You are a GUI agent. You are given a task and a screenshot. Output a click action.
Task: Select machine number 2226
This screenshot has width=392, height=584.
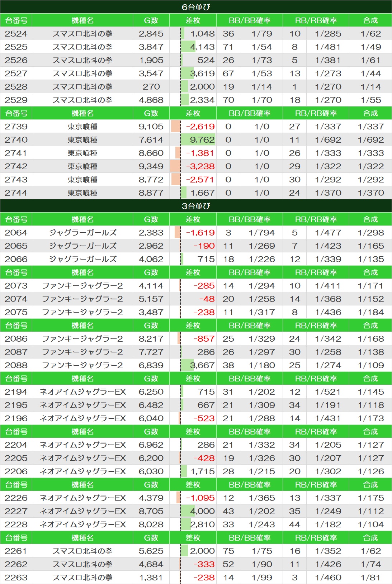[16, 498]
